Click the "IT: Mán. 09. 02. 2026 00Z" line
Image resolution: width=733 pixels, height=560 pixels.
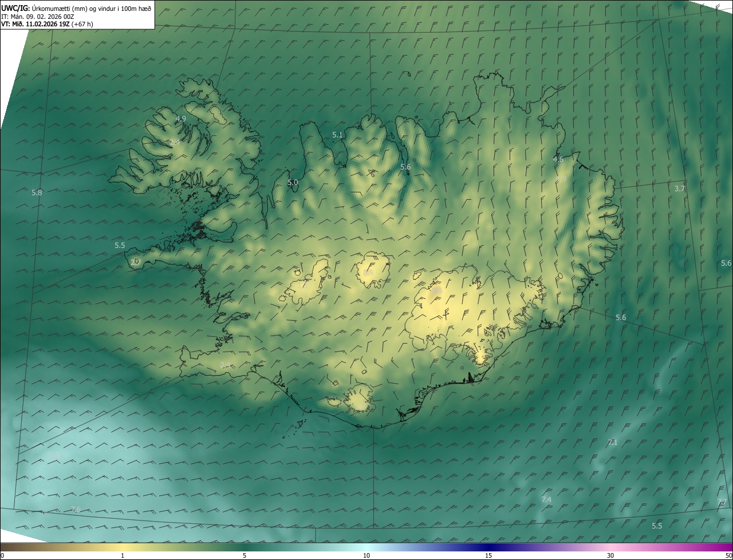point(38,17)
